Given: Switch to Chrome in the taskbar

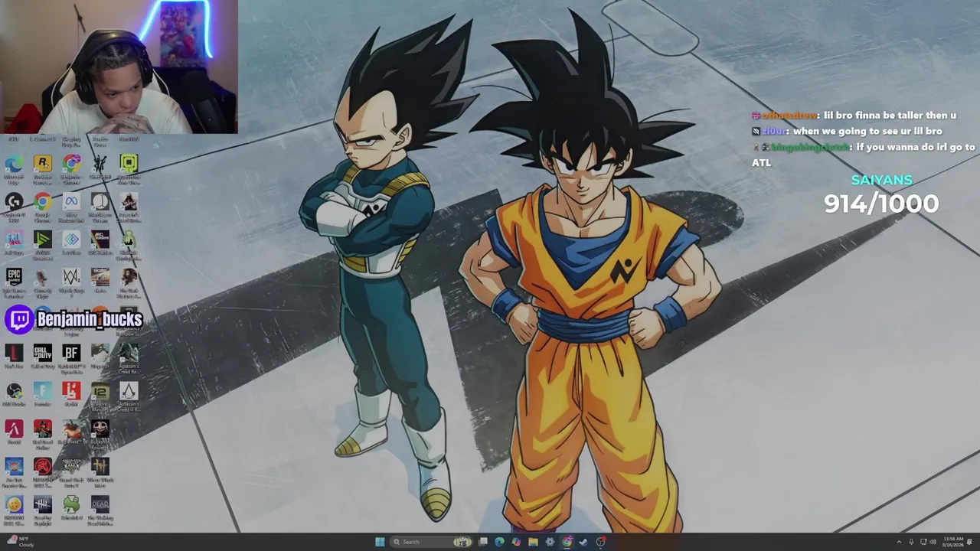Looking at the screenshot, I should click(x=567, y=542).
